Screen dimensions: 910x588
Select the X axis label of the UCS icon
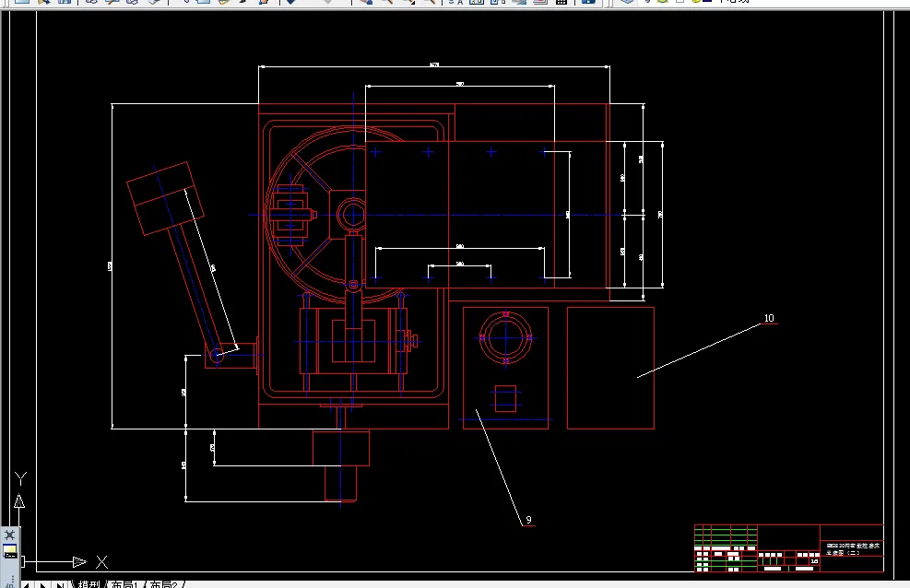[x=101, y=562]
